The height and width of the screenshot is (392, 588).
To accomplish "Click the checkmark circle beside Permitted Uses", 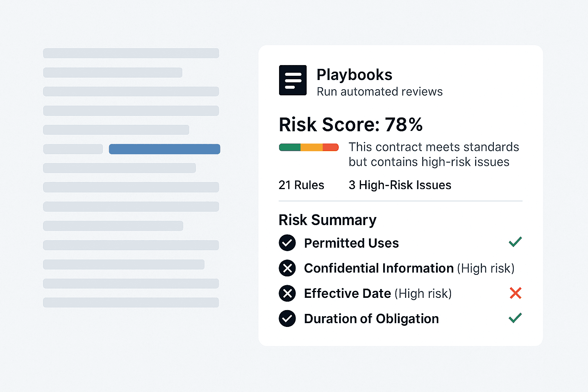I will point(287,243).
